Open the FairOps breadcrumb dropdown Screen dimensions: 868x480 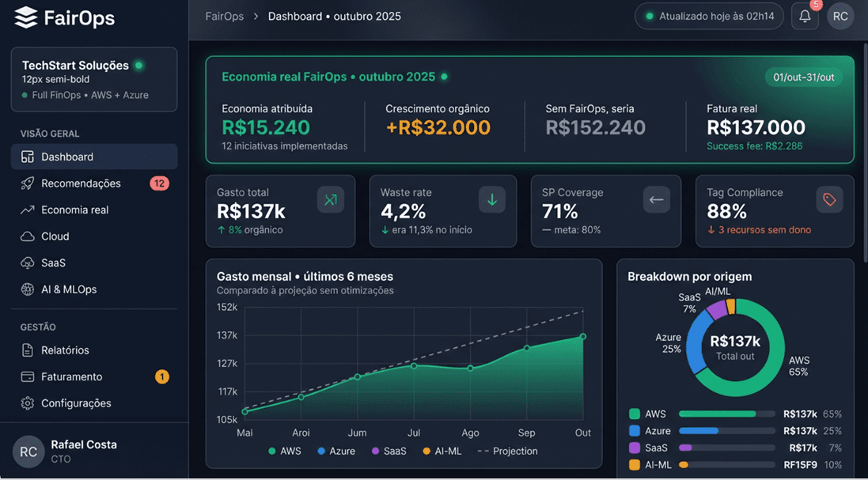pos(224,15)
